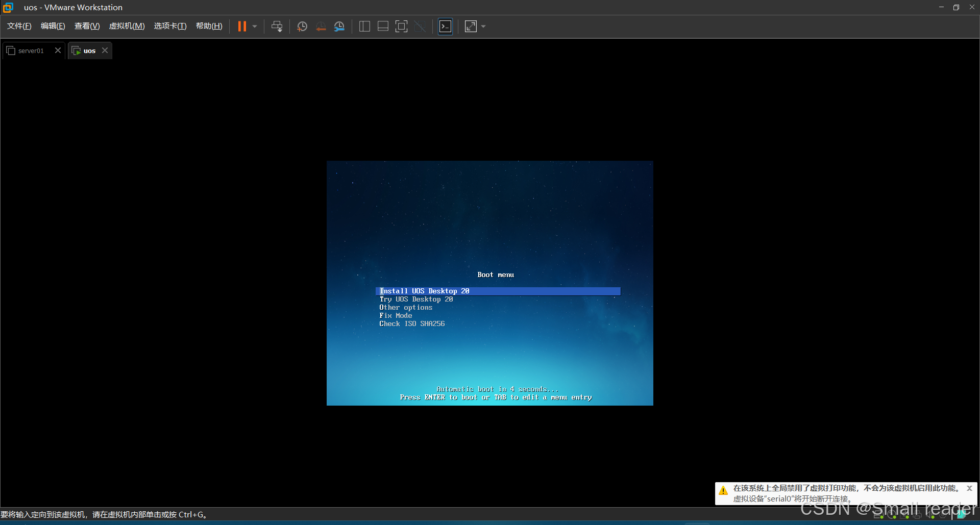
Task: Open the 文件(F) menu
Action: (19, 26)
